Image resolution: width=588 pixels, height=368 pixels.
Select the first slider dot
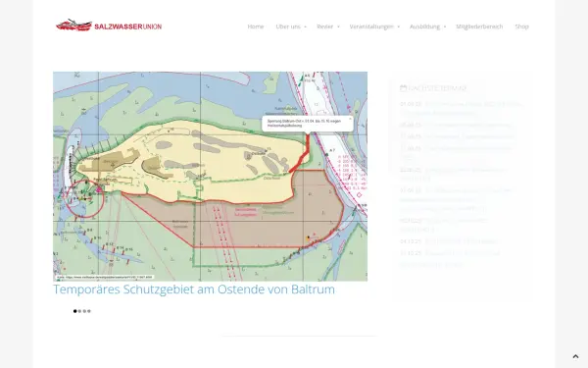point(75,311)
